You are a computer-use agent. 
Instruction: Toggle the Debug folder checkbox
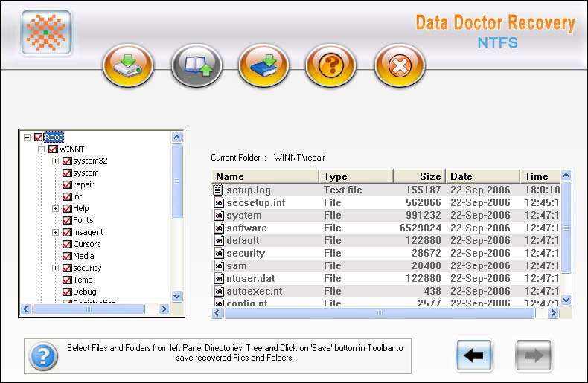click(67, 292)
